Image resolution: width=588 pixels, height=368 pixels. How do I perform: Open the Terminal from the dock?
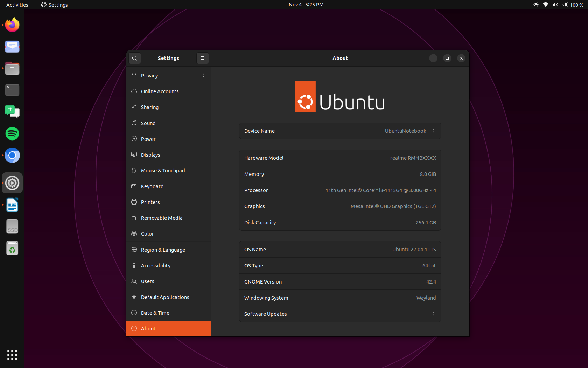click(x=12, y=90)
